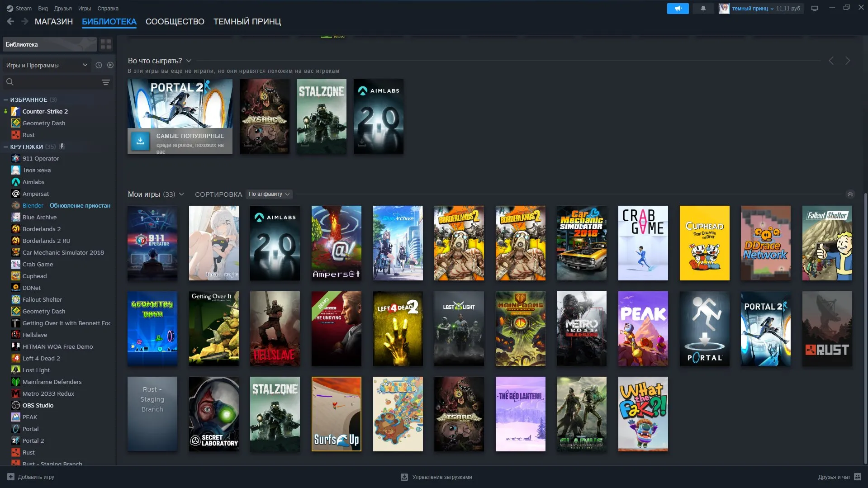The image size is (868, 488).
Task: Toggle the recent activity clock filter
Action: pos(99,65)
